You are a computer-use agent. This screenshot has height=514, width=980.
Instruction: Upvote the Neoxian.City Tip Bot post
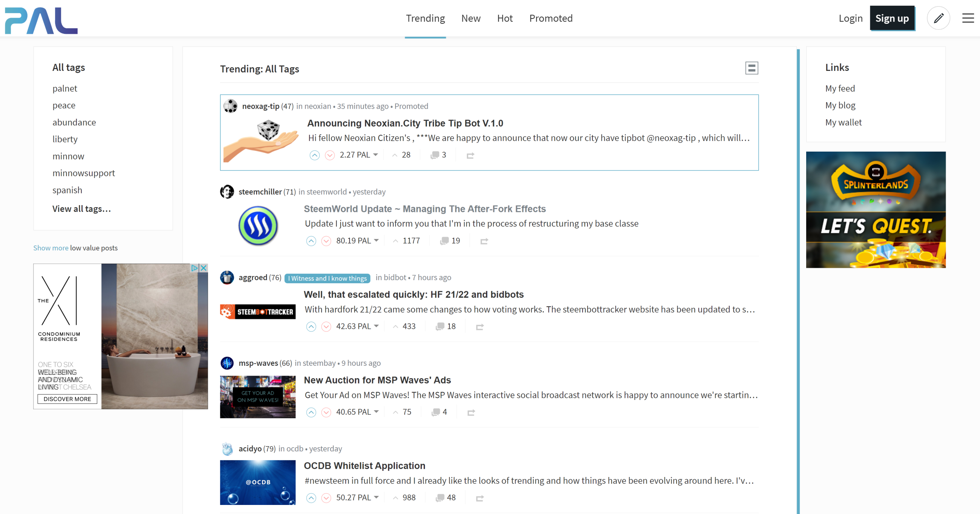coord(314,155)
